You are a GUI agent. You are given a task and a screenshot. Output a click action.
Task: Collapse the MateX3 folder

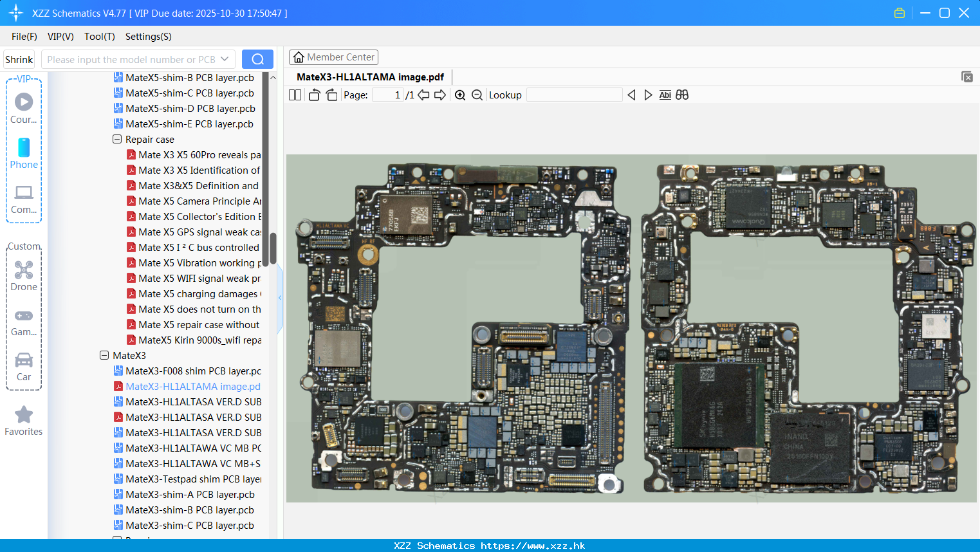click(x=104, y=355)
